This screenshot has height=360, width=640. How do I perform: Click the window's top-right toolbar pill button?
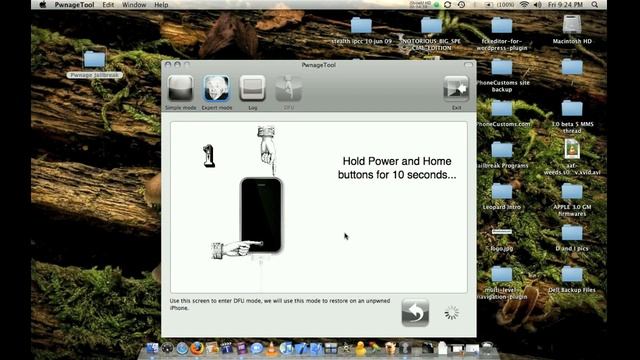click(x=468, y=65)
